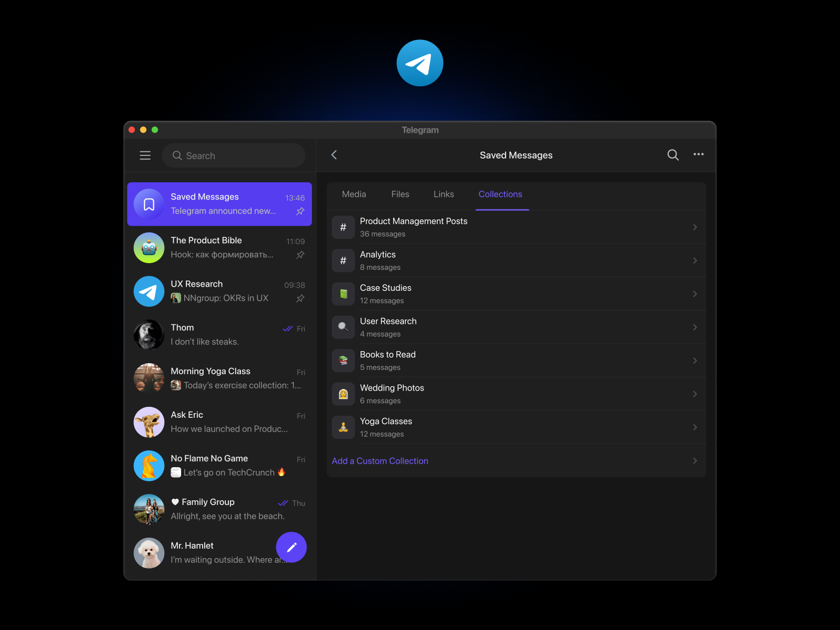Toggle pin icon on The Product Bible chat
Screen dimensions: 840x630
click(300, 255)
